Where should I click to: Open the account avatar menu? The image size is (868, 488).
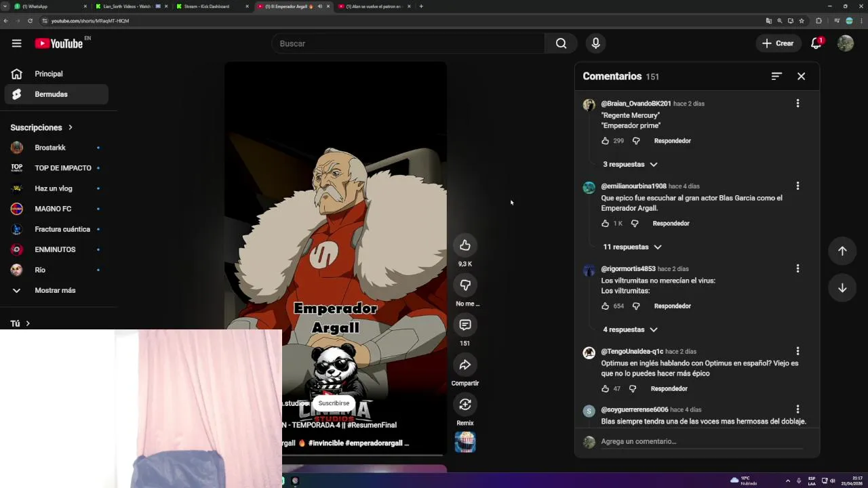pos(845,43)
